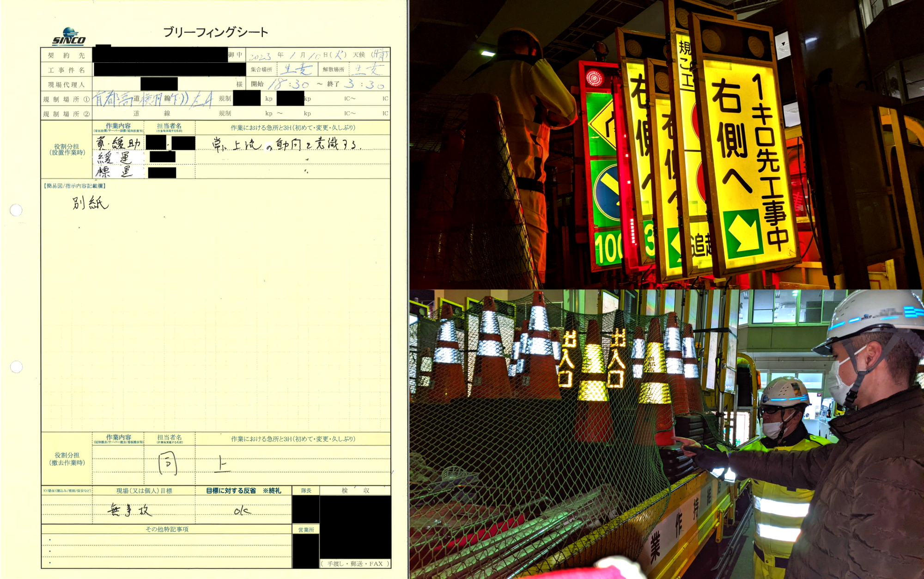
Task: Click the ブリーフィングシート title
Action: 215,32
